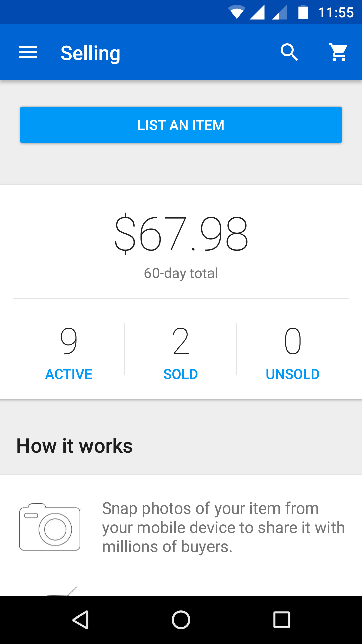Open the hamburger navigation menu
The image size is (362, 644).
click(x=28, y=53)
